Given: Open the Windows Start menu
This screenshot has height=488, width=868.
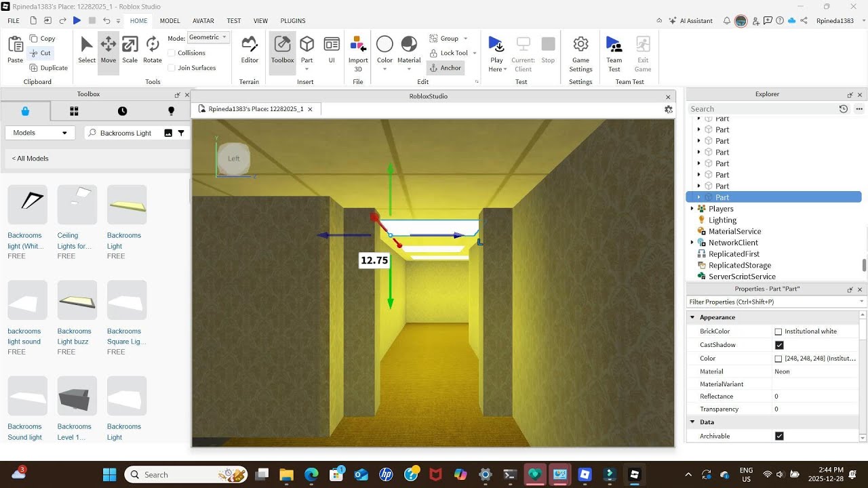Looking at the screenshot, I should (109, 474).
